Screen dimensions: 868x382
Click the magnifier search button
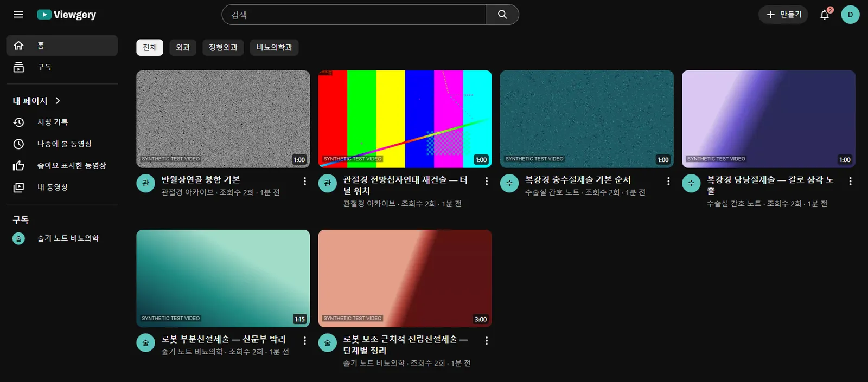(502, 15)
